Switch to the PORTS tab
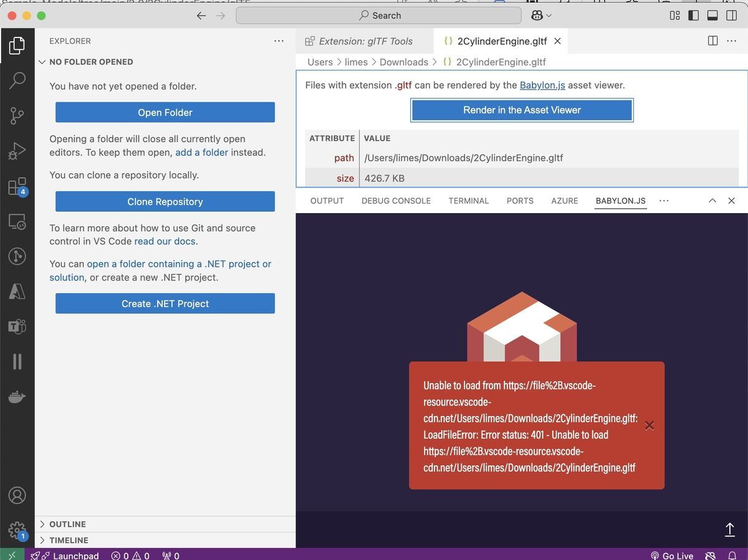This screenshot has height=560, width=748. [520, 201]
